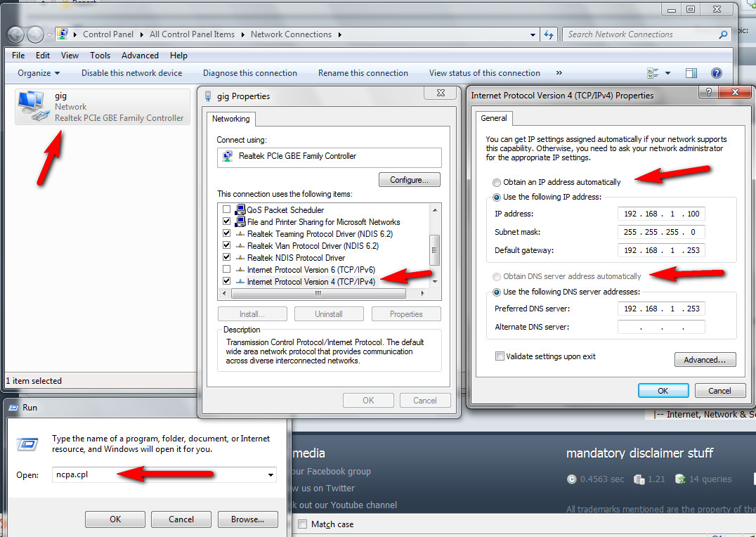Click the Refresh icon in the address bar
This screenshot has height=537, width=756.
(549, 34)
